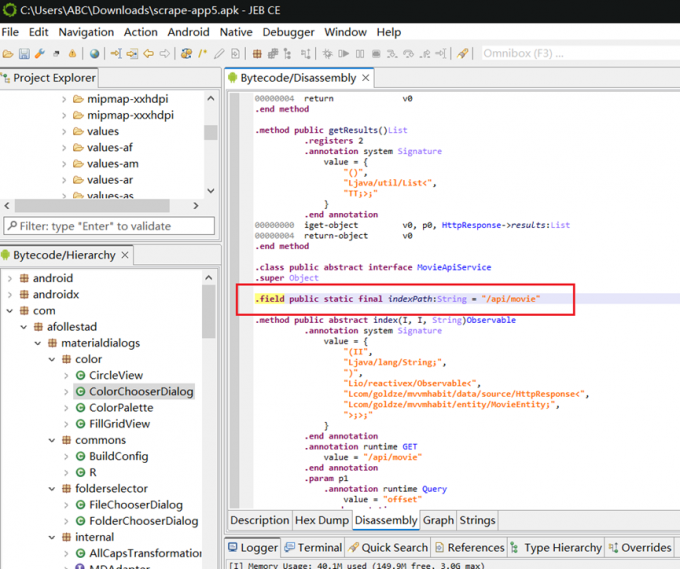680x569 pixels.
Task: Expand the androidx package node
Action: [10, 295]
